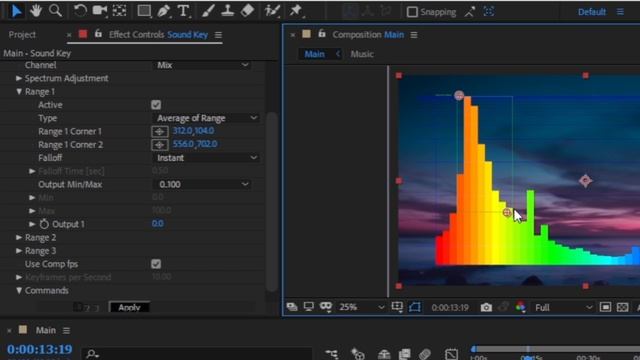Screen dimensions: 640x360
Task: Click Range 1 Corner 1 point picker
Action: click(x=160, y=131)
